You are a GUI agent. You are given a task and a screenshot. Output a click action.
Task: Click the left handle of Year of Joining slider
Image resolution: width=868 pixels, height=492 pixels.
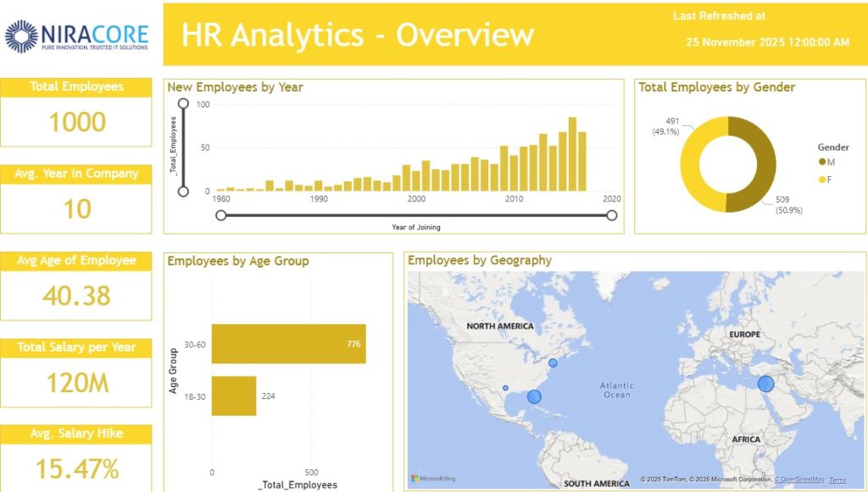[221, 216]
